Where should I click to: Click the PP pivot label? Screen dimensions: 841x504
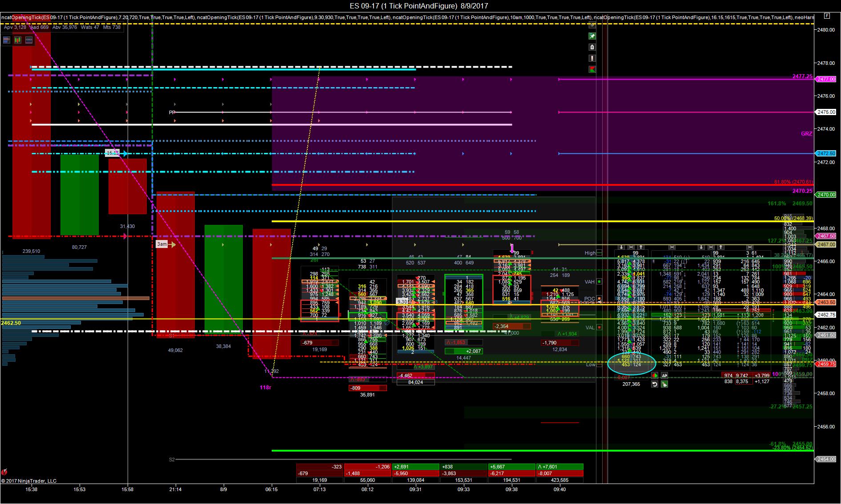tap(172, 112)
